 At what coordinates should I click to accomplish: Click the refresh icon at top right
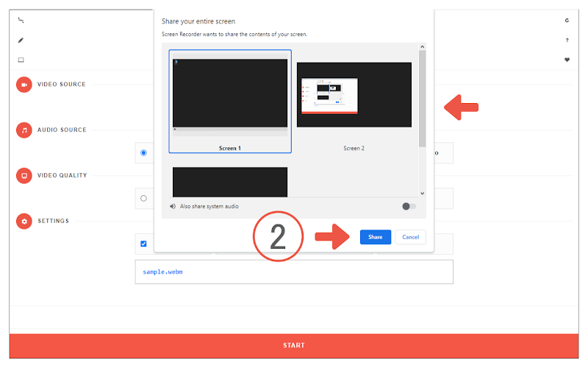click(567, 21)
